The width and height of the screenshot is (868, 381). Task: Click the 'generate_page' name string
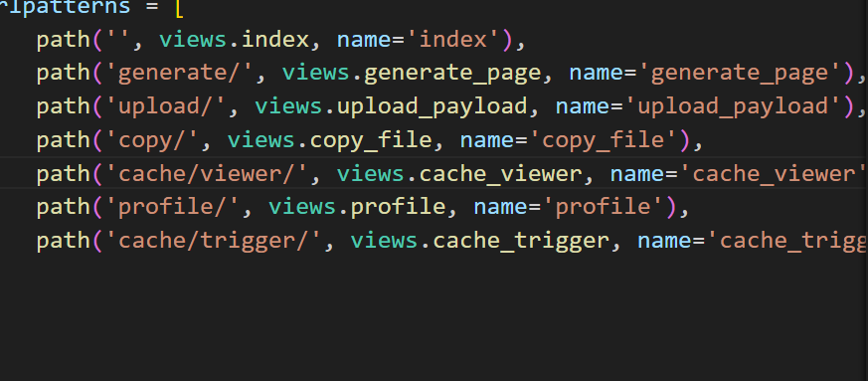(x=741, y=74)
